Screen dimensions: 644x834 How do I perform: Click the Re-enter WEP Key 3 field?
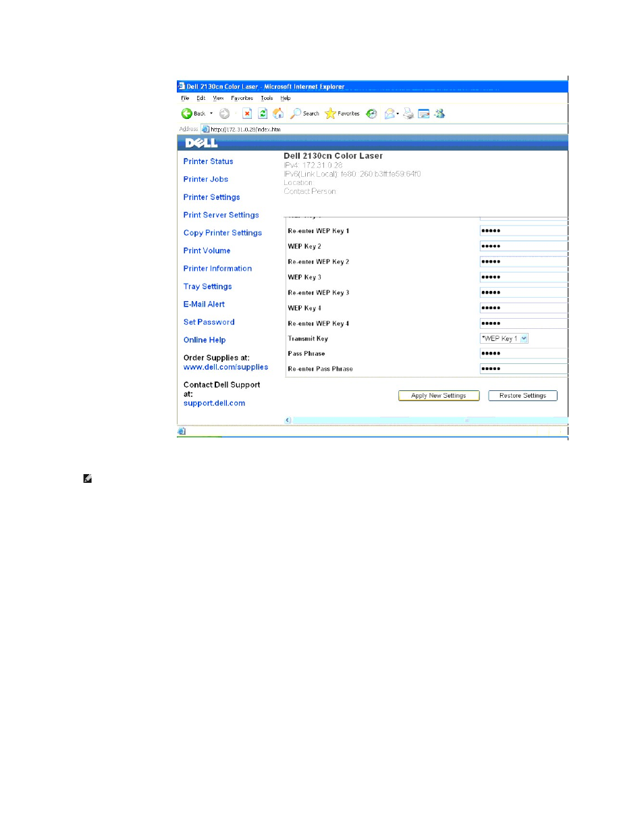[x=523, y=292]
